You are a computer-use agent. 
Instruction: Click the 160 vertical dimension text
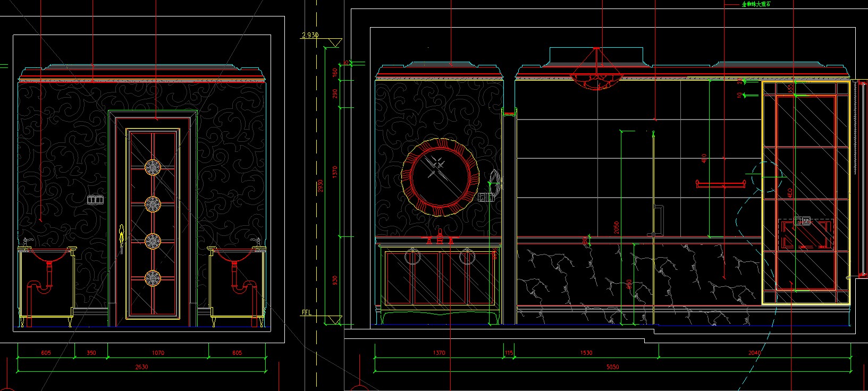point(334,72)
